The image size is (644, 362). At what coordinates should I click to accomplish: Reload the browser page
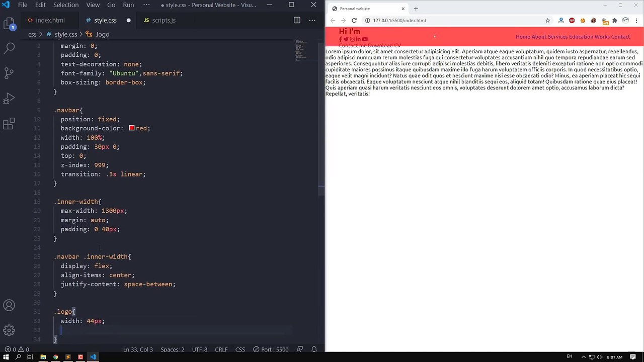pyautogui.click(x=354, y=21)
